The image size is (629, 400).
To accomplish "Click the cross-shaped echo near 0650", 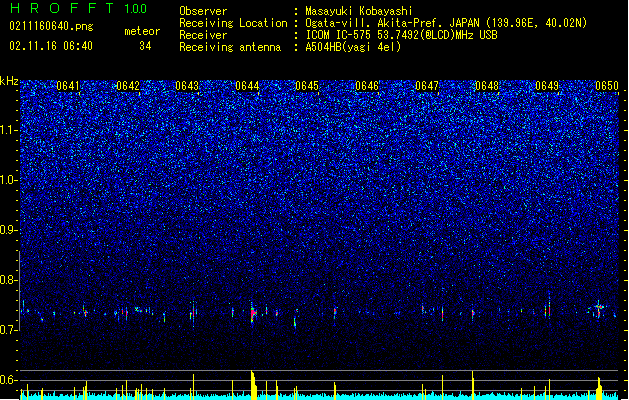I will [x=599, y=309].
